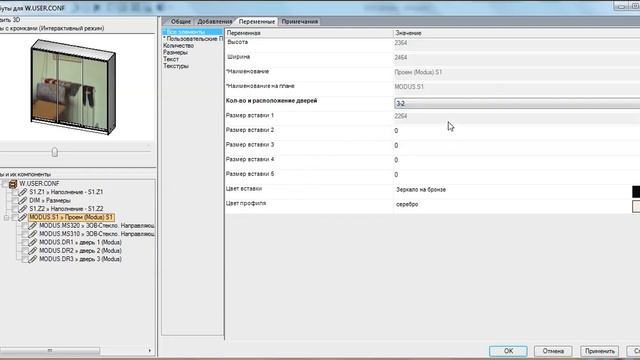Tick the checkbox next to MODUS.MS310
The image size is (640, 360).
[25, 234]
